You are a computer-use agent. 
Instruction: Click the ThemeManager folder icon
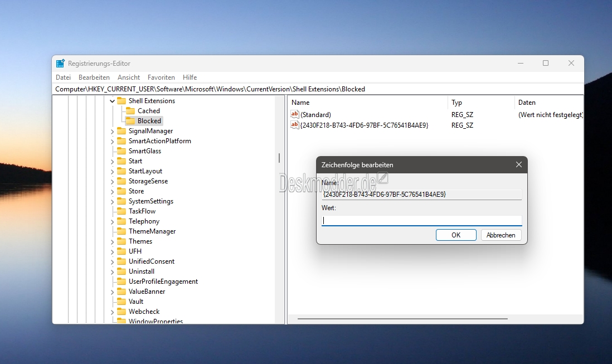click(x=122, y=231)
